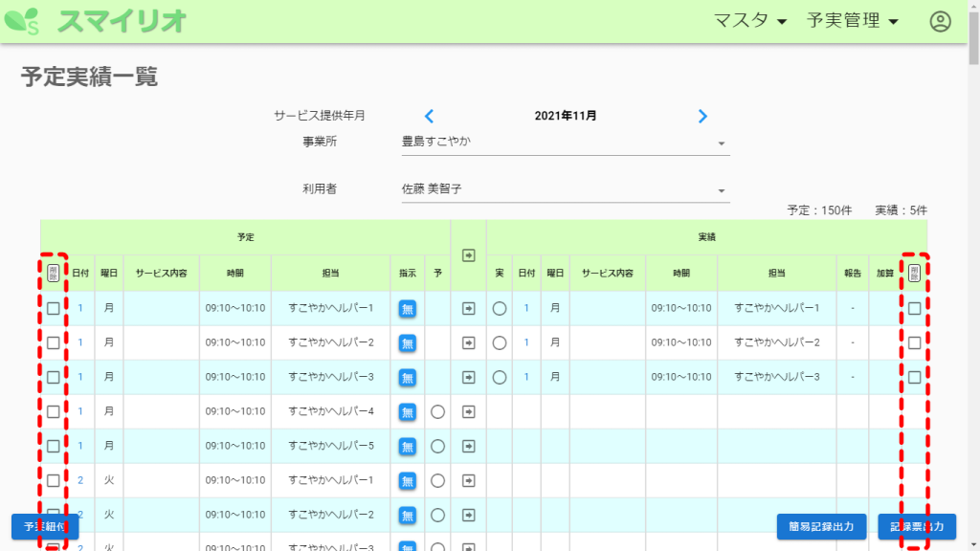This screenshot has height=551, width=980.
Task: Click transfer arrow for ヘルパー1 day 1 row
Action: 469,309
